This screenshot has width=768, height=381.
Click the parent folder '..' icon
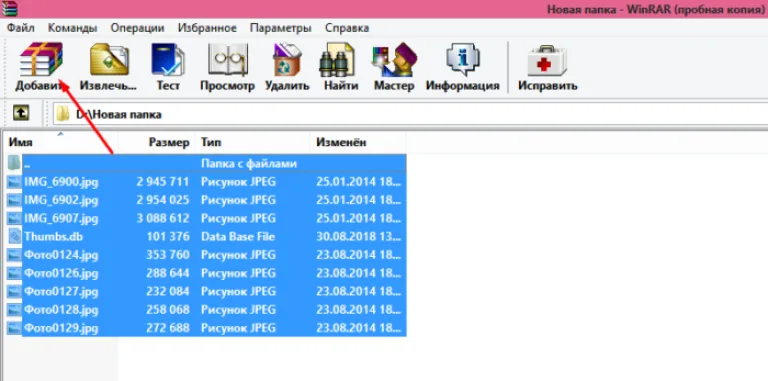(x=14, y=163)
